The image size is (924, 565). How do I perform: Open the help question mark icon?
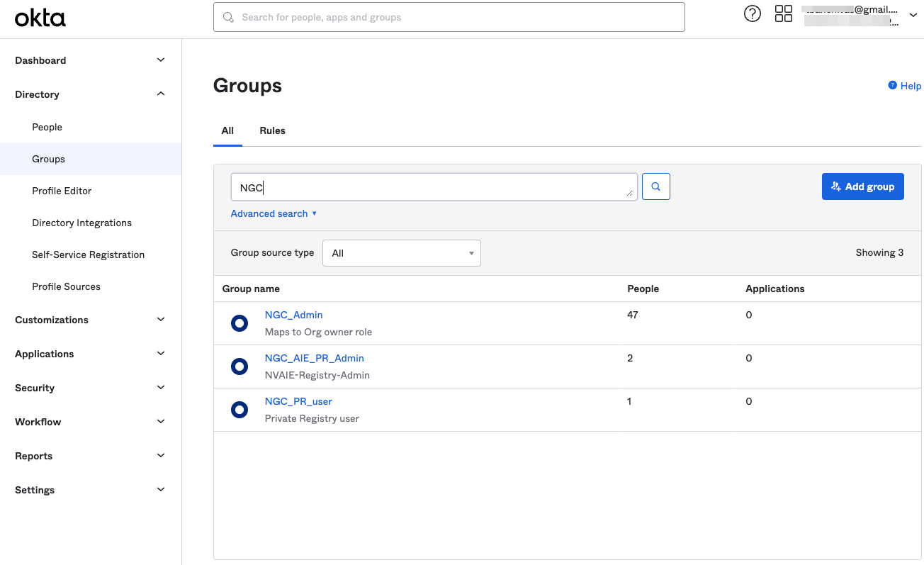[752, 14]
